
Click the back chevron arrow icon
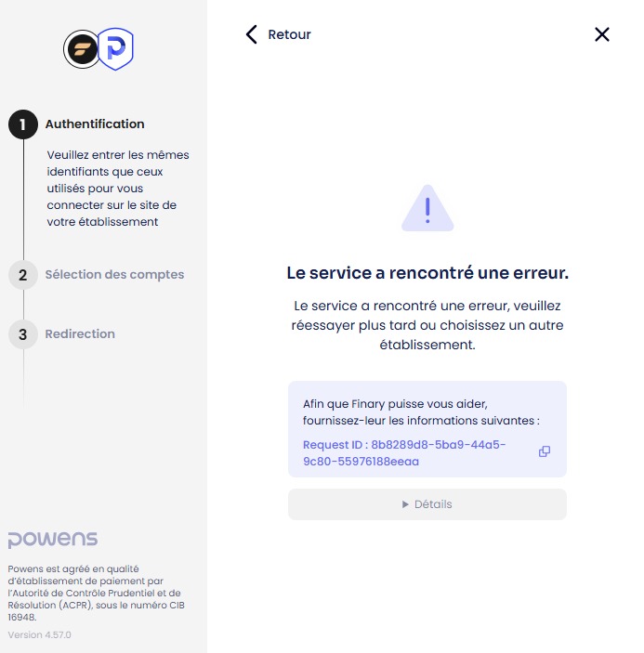251,34
